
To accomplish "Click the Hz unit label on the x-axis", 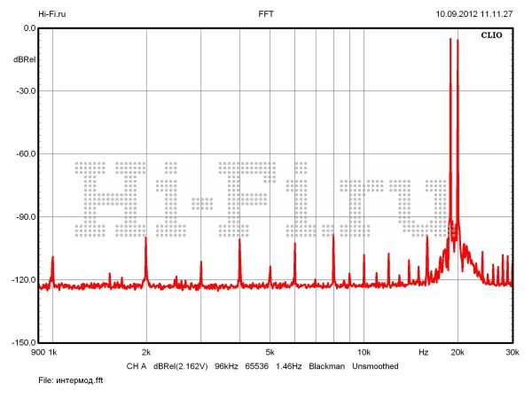I will click(x=424, y=352).
